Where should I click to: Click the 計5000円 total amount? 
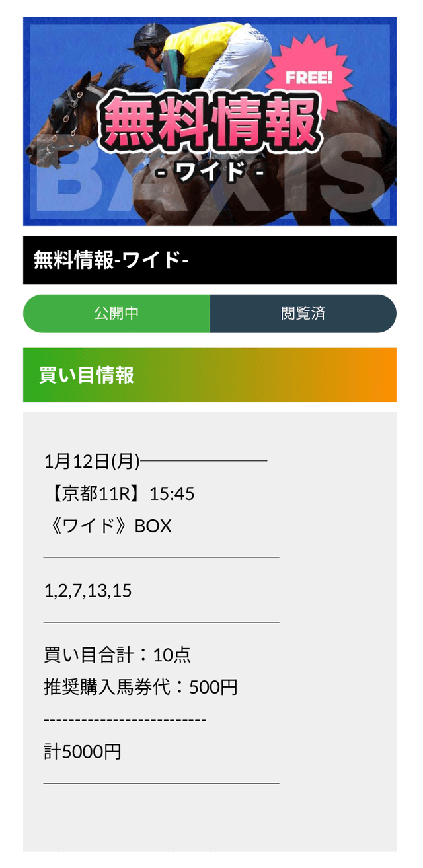83,752
